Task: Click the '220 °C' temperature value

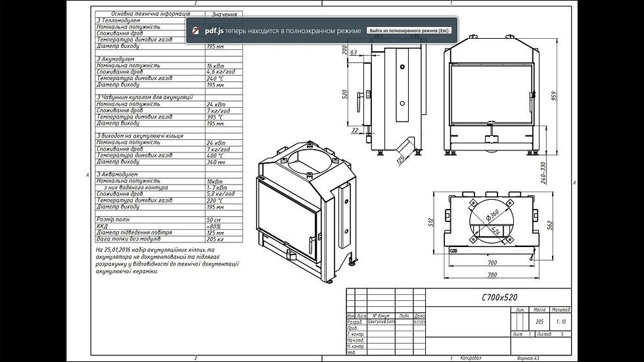Action: tap(216, 200)
